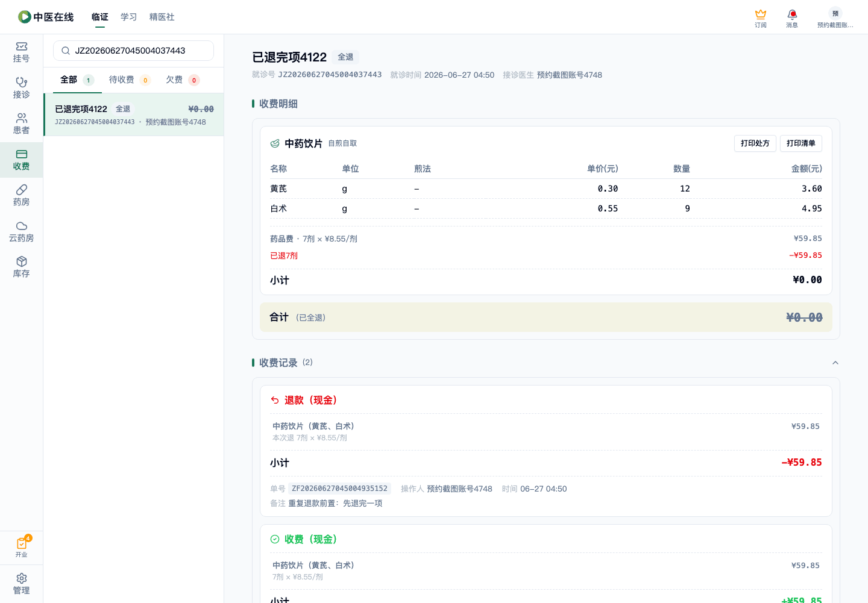Open the 订阅 crown subscription icon

tap(761, 18)
